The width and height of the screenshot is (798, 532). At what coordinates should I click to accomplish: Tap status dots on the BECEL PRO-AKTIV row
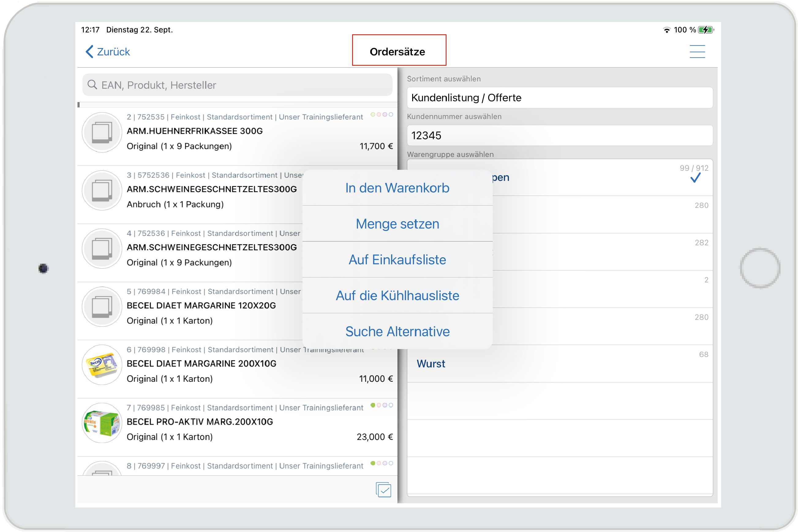pos(382,405)
